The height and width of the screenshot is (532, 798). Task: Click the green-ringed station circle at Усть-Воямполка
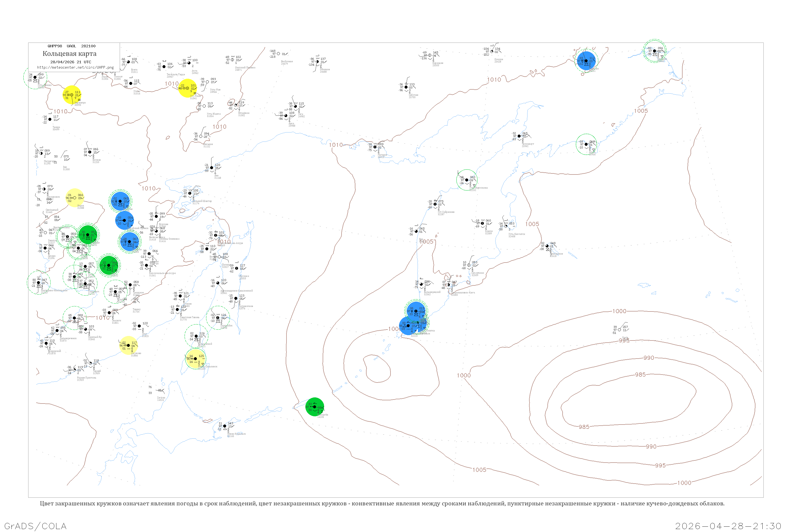(467, 180)
